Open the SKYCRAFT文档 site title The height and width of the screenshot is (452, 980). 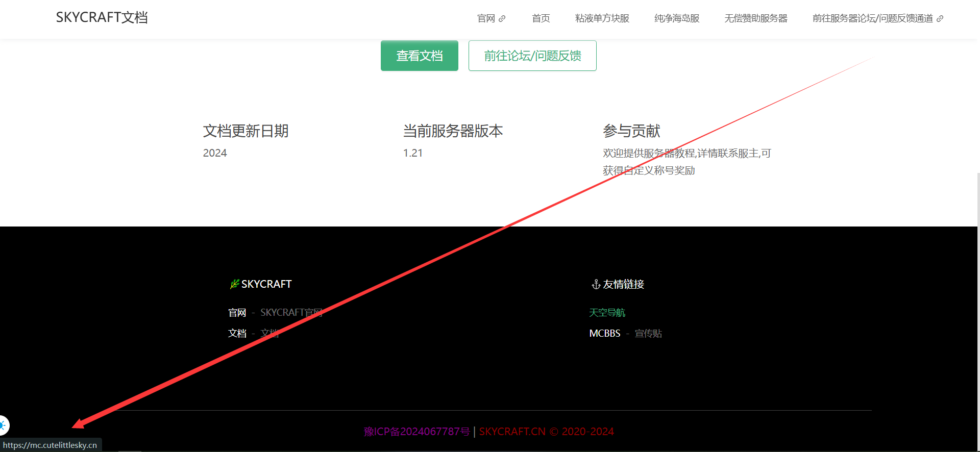point(102,17)
